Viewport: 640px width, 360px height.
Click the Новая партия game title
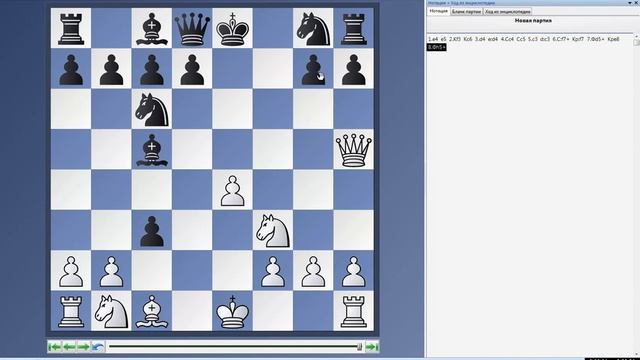[533, 20]
